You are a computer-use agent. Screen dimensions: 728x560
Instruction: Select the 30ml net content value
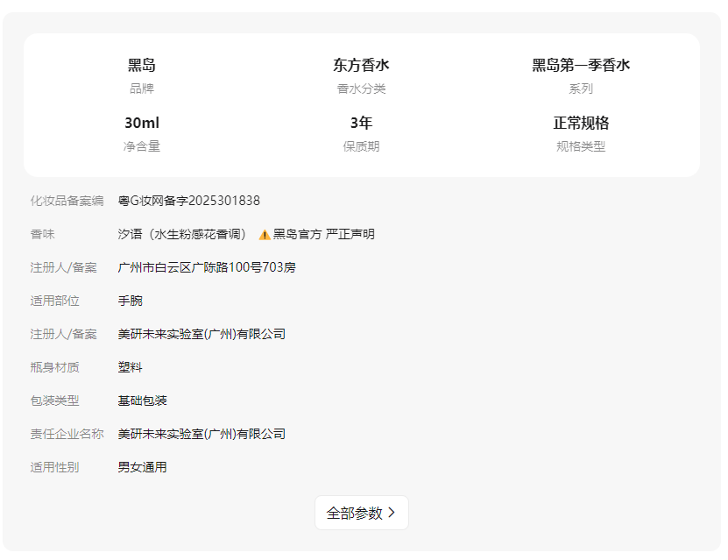[x=142, y=123]
